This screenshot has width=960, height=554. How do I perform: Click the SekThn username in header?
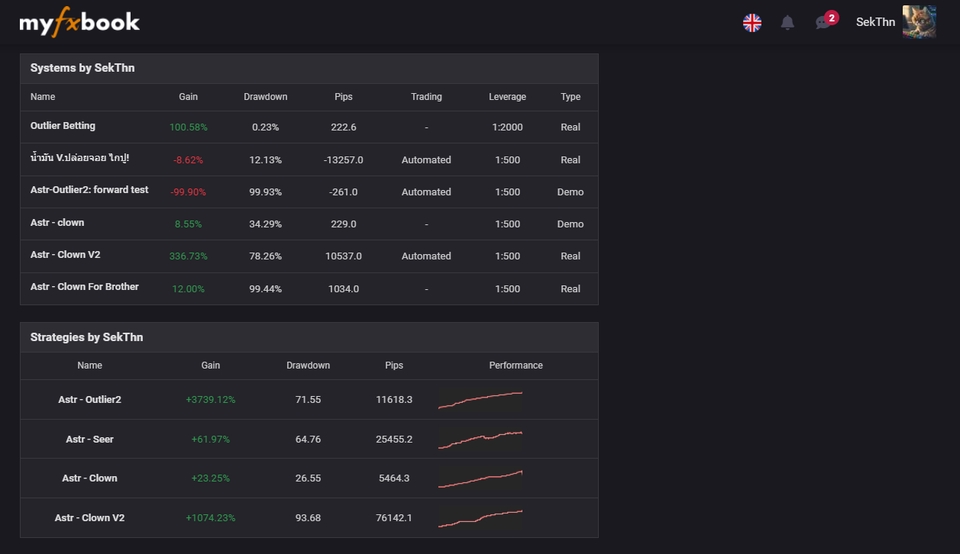[x=875, y=22]
